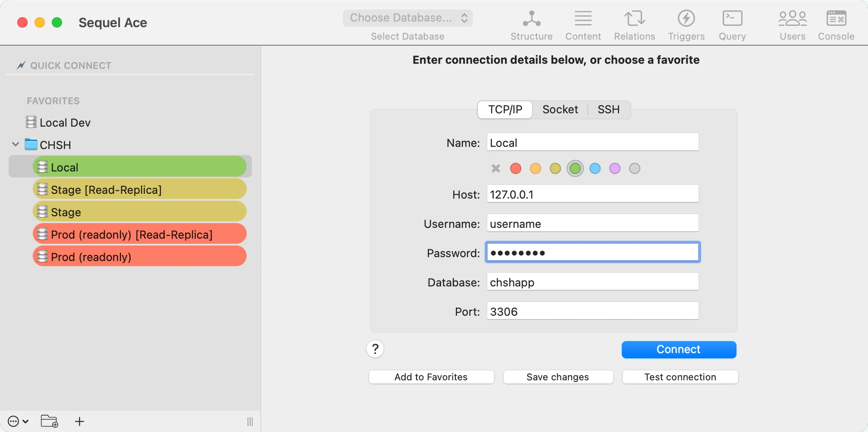
Task: Open the Triggers view
Action: (x=686, y=25)
